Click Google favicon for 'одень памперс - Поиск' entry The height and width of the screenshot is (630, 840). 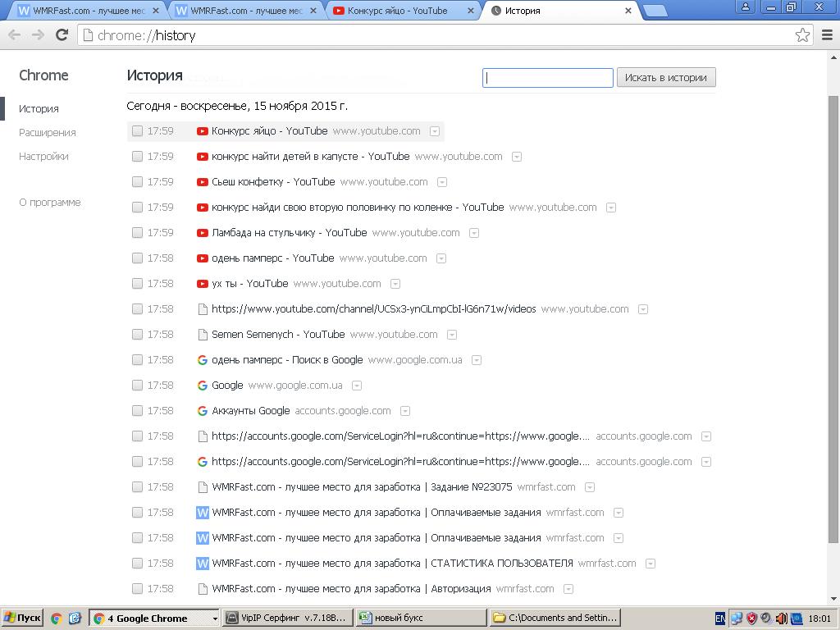click(x=202, y=360)
